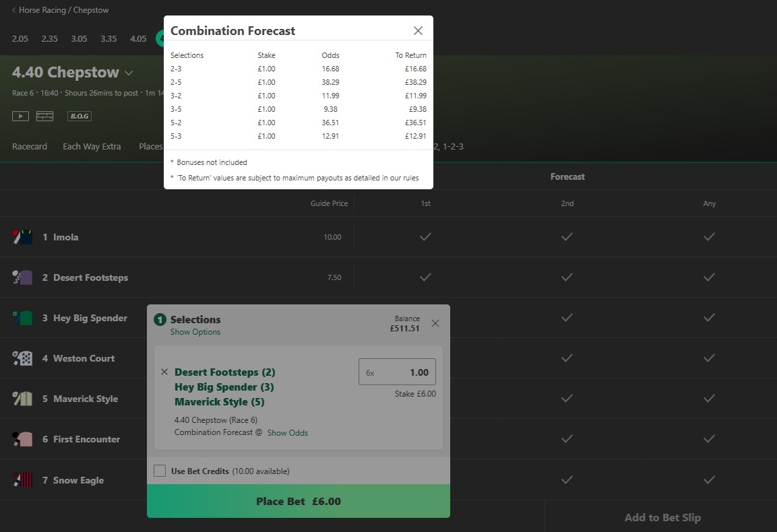Dismiss the Selections bet slip
Viewport: 777px width, 532px height.
coord(435,323)
